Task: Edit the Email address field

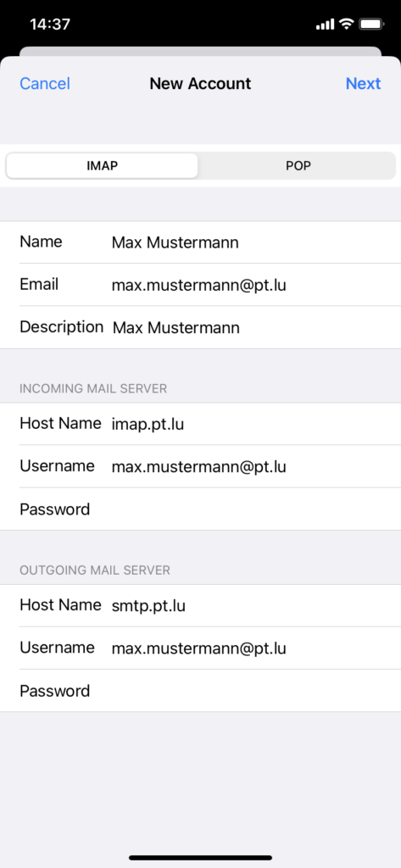Action: (200, 285)
